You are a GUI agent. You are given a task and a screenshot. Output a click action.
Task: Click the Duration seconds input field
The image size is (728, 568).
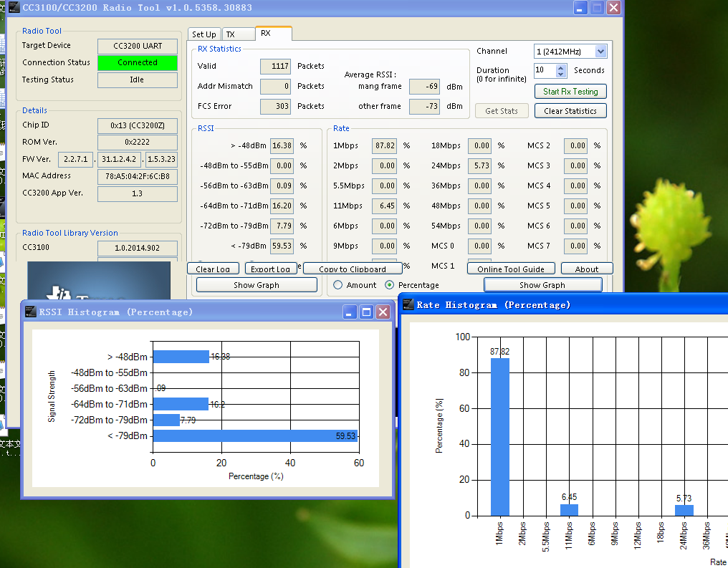click(x=544, y=70)
